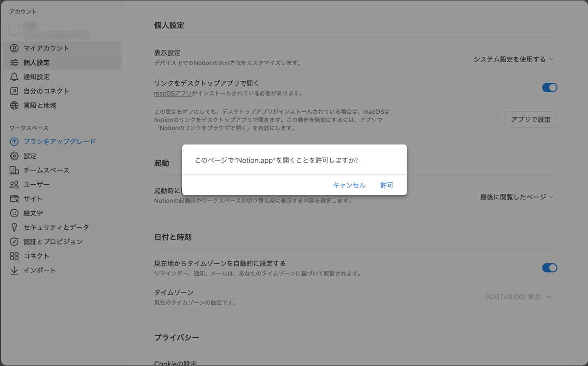Open the 最後に閲覧したページ startup dropdown
Viewport: 588px width, 366px height.
pos(516,197)
